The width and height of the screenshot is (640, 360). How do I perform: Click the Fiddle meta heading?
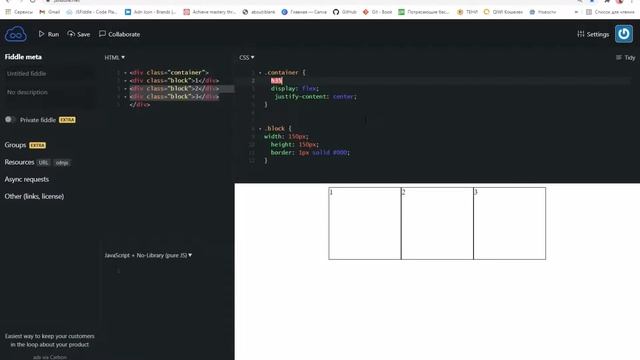23,57
